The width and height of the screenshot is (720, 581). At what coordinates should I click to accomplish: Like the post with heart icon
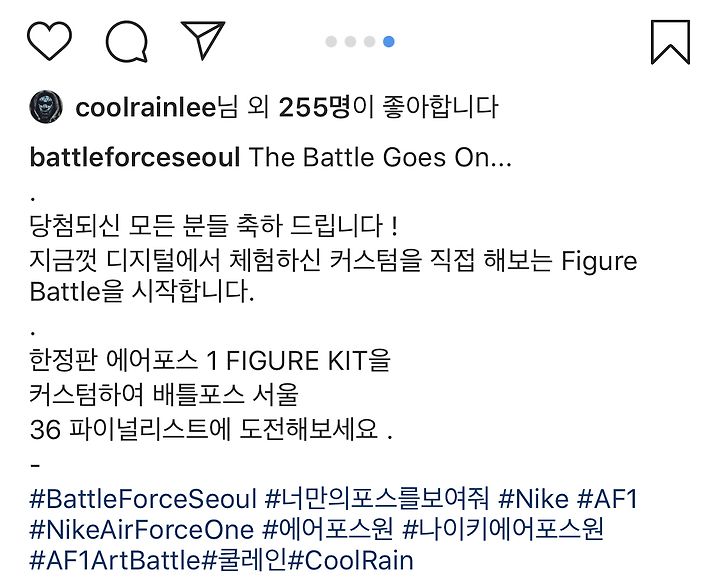click(x=49, y=40)
